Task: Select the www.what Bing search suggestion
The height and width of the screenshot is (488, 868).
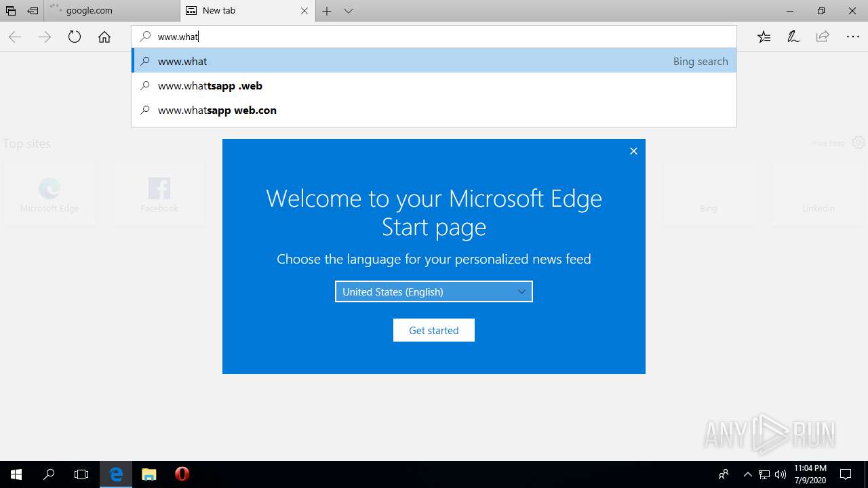Action: [x=434, y=61]
